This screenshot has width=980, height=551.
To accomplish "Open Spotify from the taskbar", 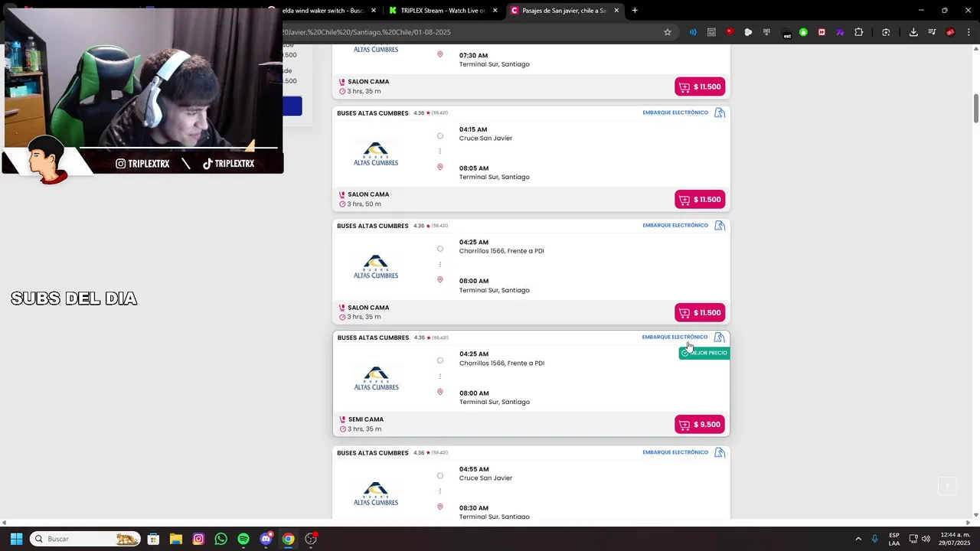I will point(243,539).
